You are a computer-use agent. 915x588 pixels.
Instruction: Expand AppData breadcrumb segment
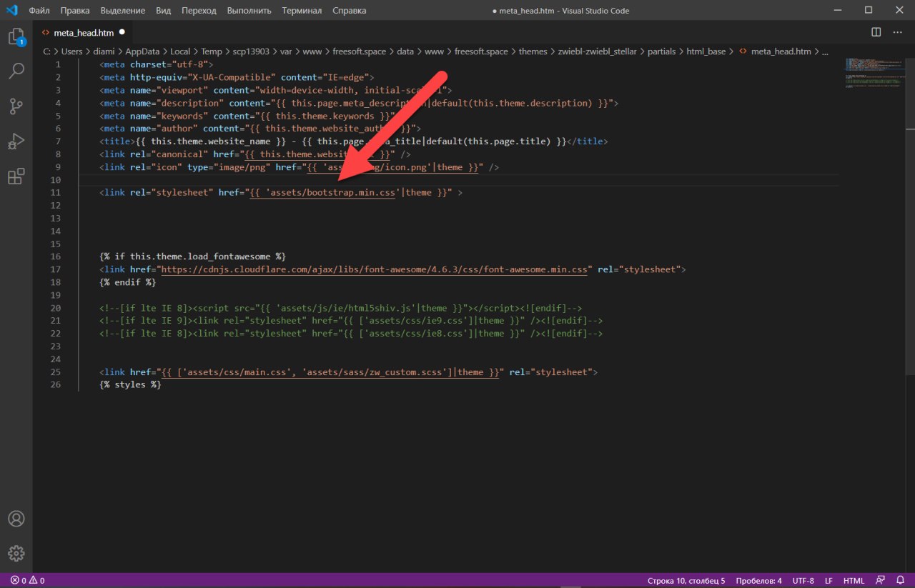click(x=142, y=51)
